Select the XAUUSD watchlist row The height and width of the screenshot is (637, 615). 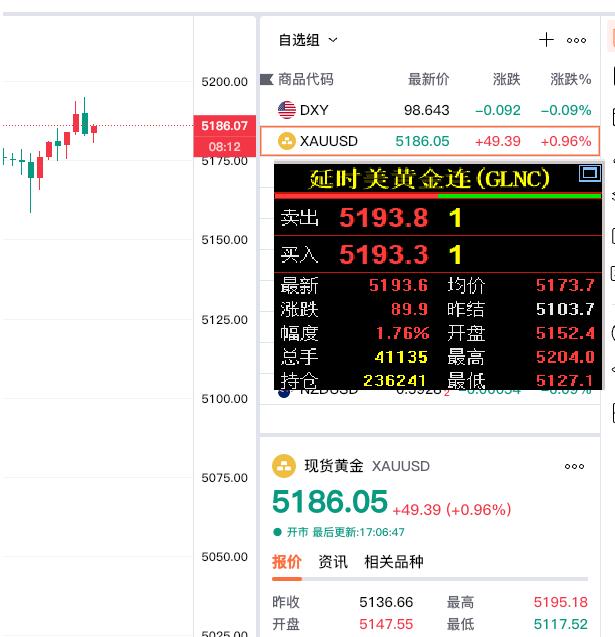click(430, 141)
